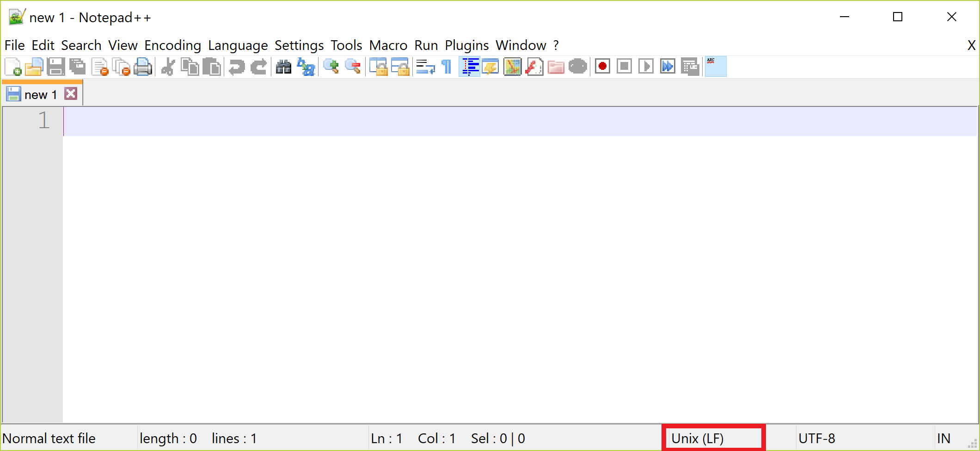This screenshot has width=980, height=451.
Task: Click the Undo arrow icon
Action: (237, 67)
